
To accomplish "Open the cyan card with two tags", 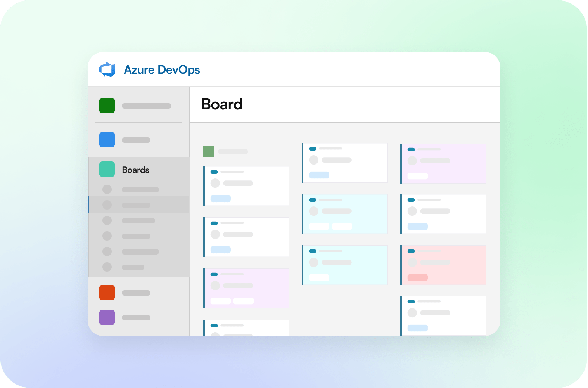I will [x=345, y=214].
